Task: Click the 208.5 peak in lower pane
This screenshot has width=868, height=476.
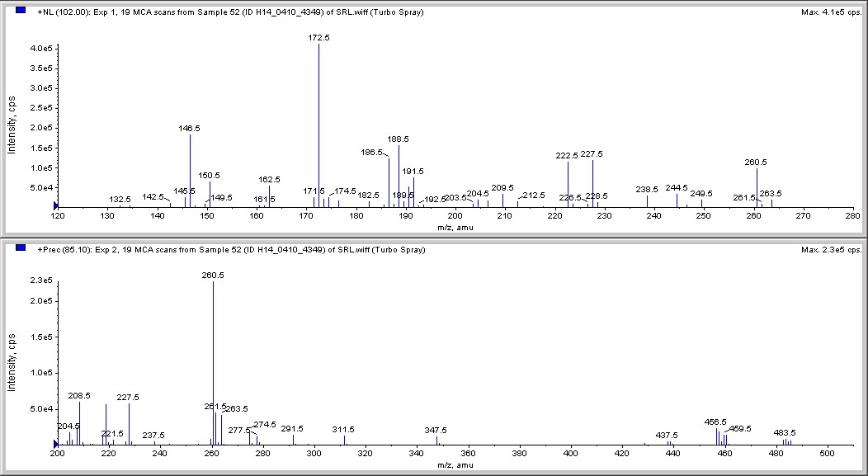Action: point(80,423)
